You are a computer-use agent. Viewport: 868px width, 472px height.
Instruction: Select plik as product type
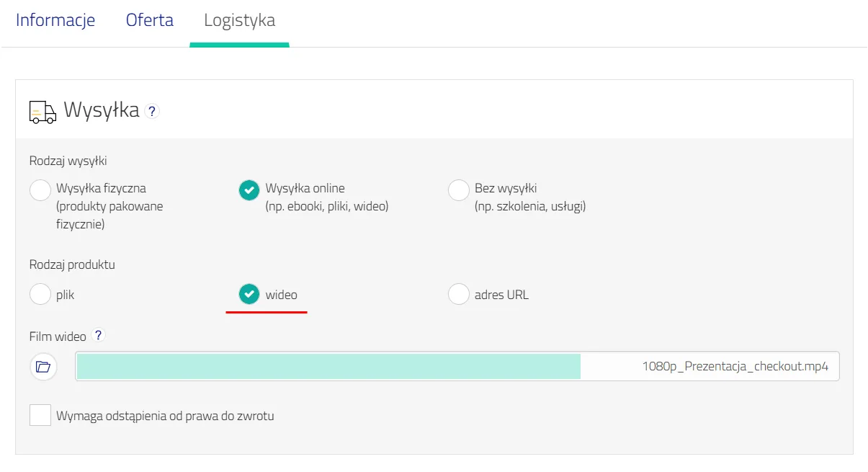[40, 294]
